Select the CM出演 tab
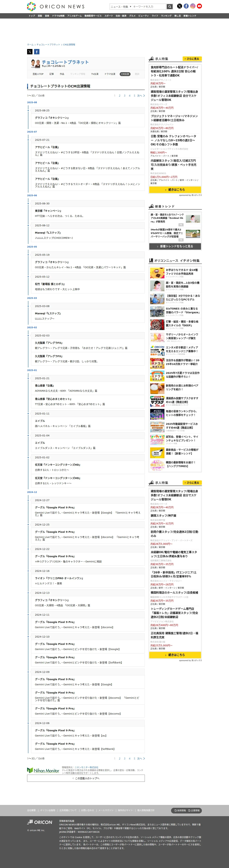Image resolution: width=229 pixels, height=868 pixels. click(x=125, y=74)
